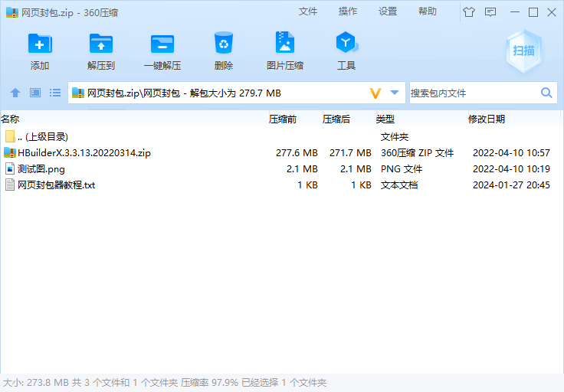
Task: Click the 添加 (Add) toolbar icon
Action: (x=40, y=44)
